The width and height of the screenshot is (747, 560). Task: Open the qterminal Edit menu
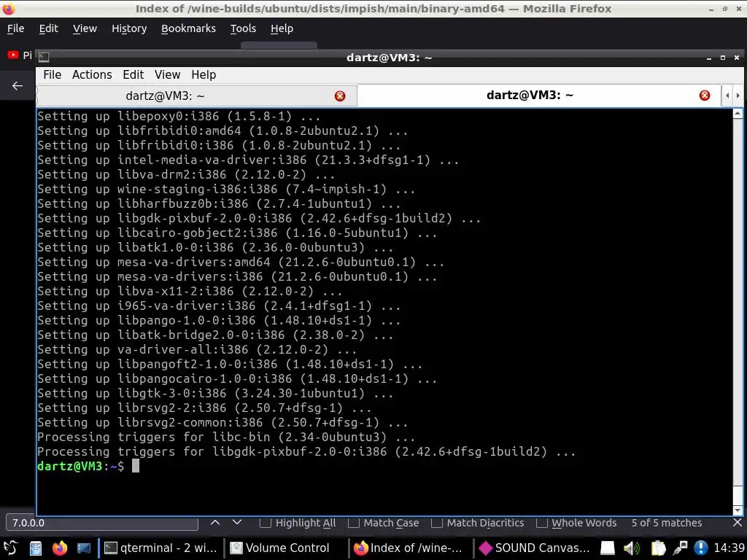coord(133,75)
